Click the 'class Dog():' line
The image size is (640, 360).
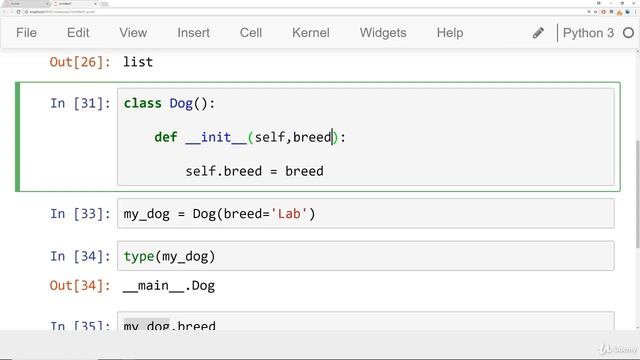169,103
